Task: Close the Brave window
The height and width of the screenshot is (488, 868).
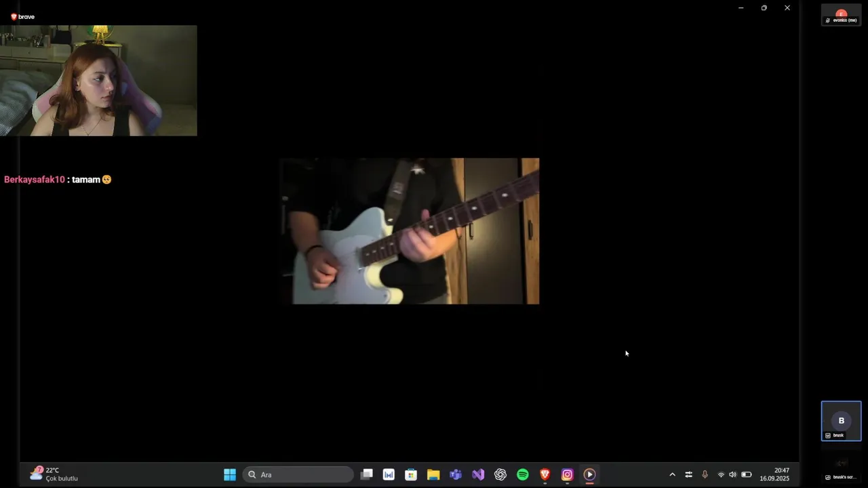Action: [x=787, y=8]
